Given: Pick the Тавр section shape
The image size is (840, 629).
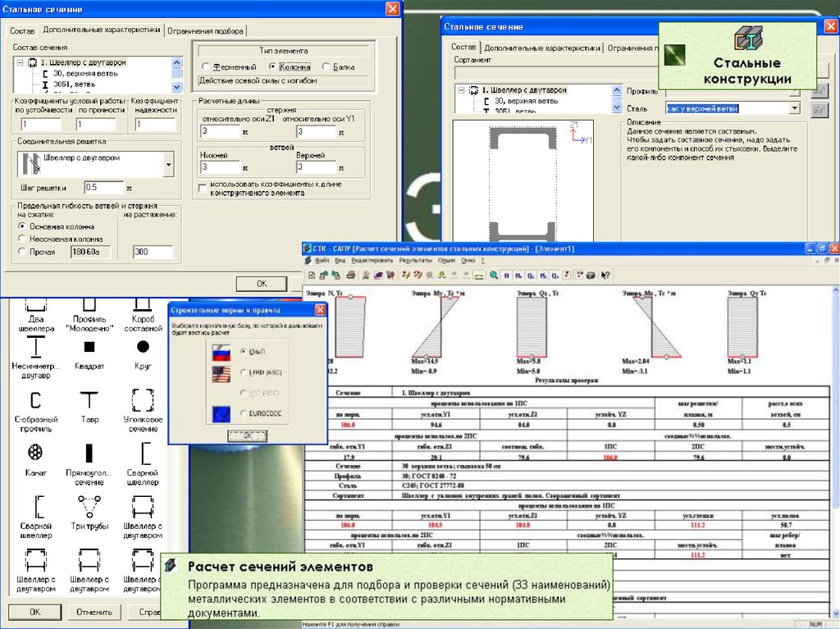Looking at the screenshot, I should [89, 399].
